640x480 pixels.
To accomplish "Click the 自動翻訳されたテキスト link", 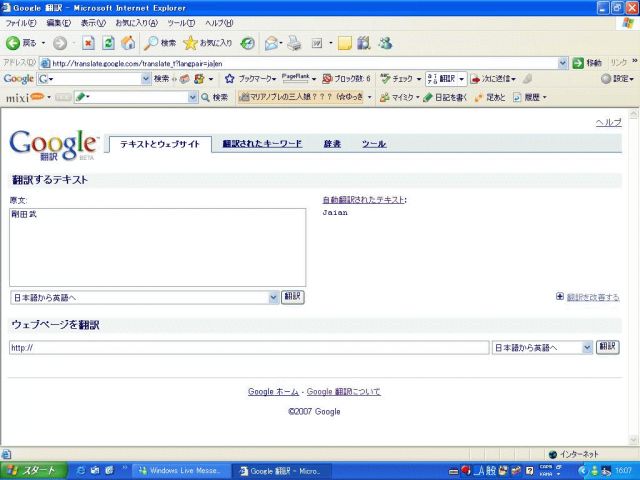I will [x=363, y=200].
